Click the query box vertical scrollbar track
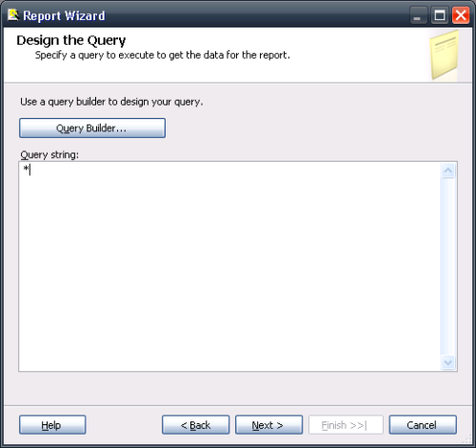The height and width of the screenshot is (448, 476). coord(448,266)
